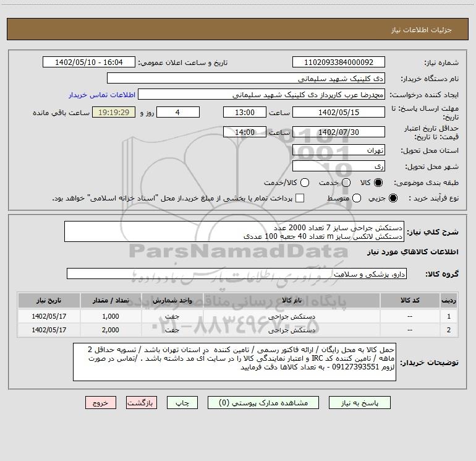Viewport: 476px width, 461px height.
Task: Click row number 2 cell
Action: coord(449,330)
